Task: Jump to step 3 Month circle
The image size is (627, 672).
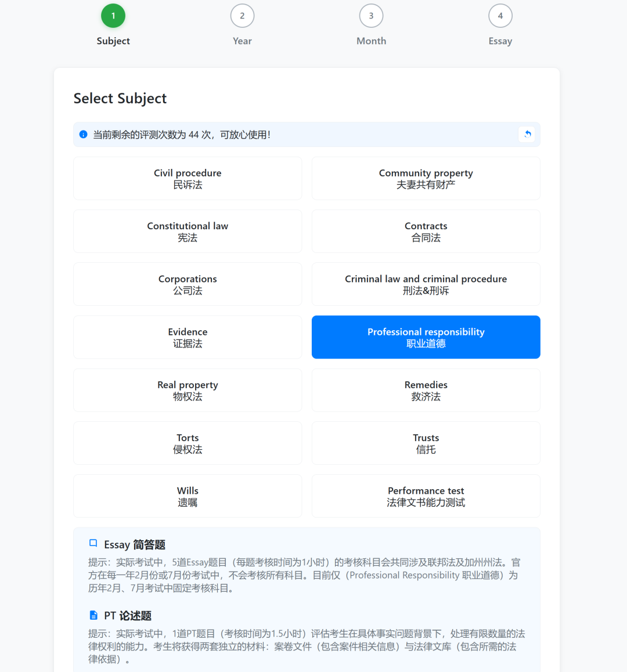Action: coord(372,16)
